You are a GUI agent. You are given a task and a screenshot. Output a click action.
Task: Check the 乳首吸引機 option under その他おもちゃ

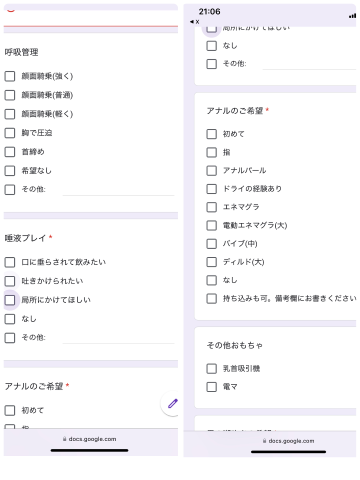[212, 369]
